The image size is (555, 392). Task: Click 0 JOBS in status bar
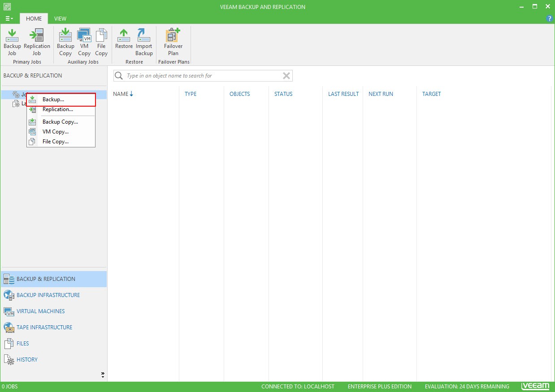pos(10,387)
